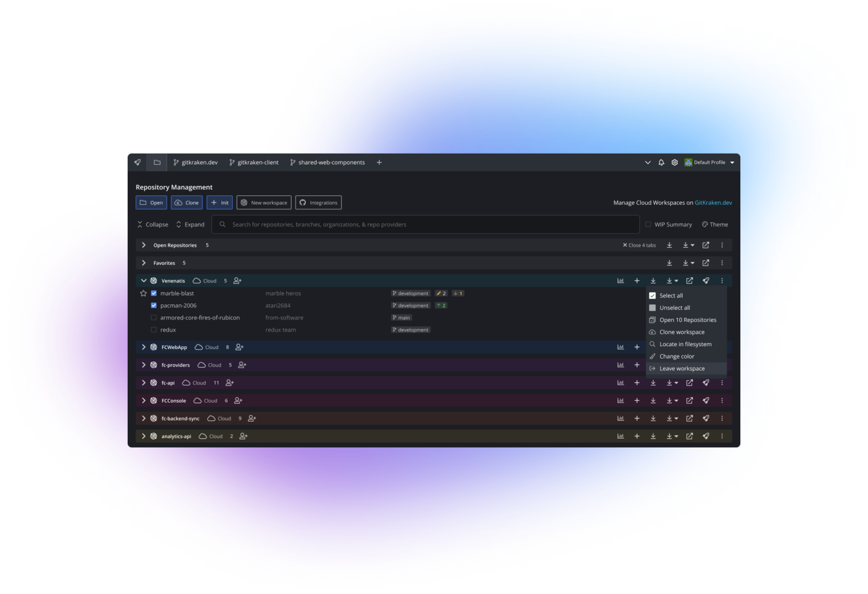Collapse the Venenatis workspace
Image resolution: width=868 pixels, height=594 pixels.
tap(144, 281)
